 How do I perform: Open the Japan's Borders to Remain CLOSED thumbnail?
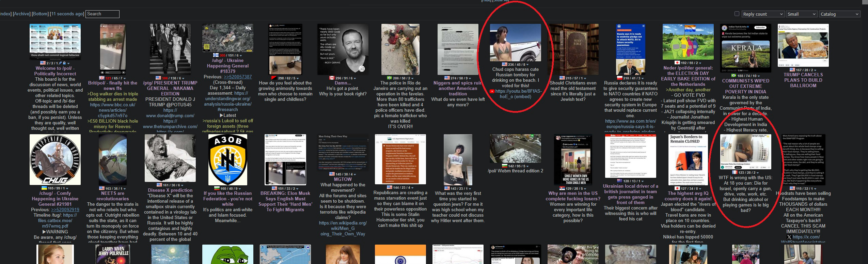coord(688,160)
